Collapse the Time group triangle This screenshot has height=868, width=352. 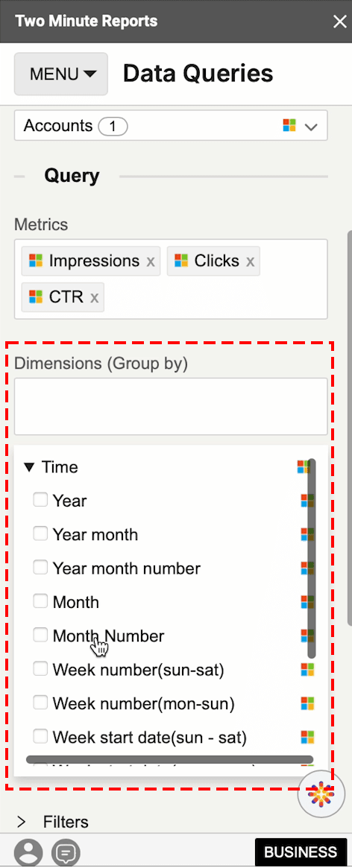pyautogui.click(x=29, y=467)
